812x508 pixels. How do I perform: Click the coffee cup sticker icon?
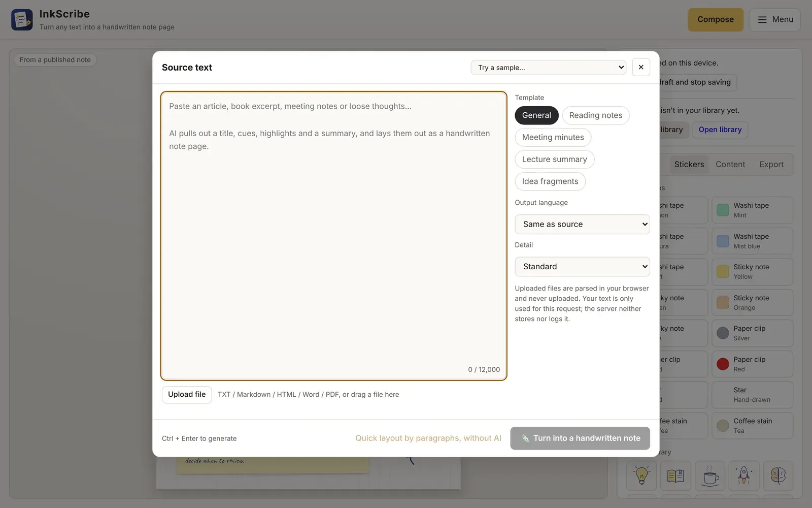[710, 476]
